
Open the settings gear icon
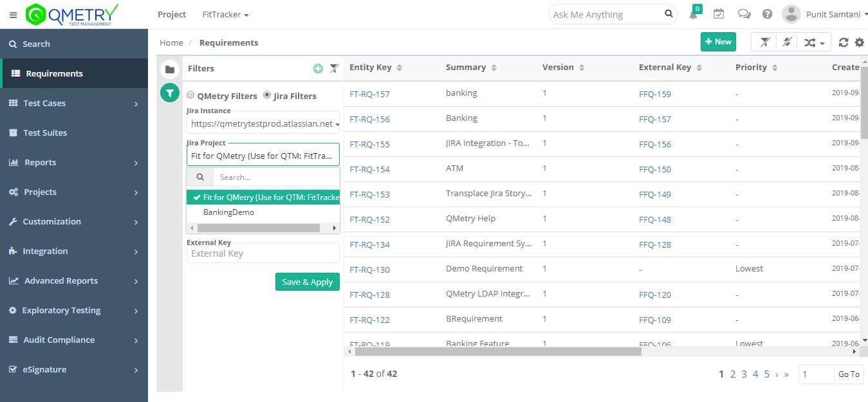click(860, 42)
